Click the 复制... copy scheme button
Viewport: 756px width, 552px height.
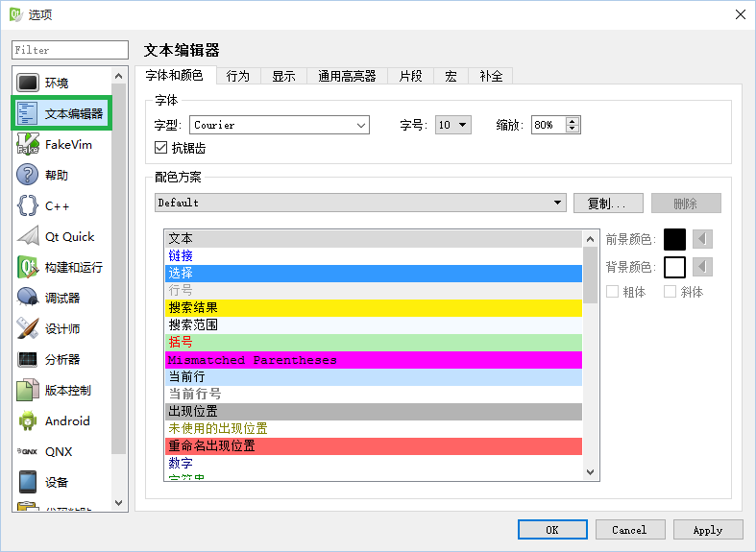click(608, 204)
